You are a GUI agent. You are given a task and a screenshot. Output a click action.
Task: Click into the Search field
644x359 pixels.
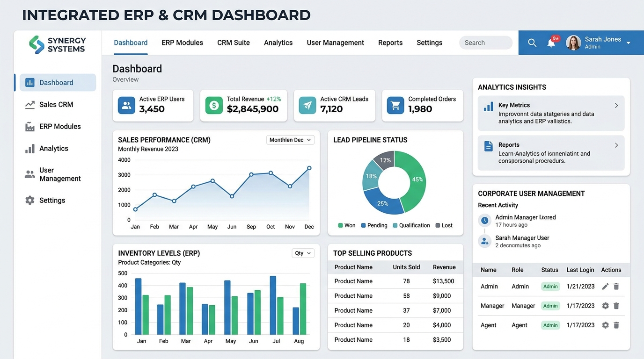[x=486, y=43]
